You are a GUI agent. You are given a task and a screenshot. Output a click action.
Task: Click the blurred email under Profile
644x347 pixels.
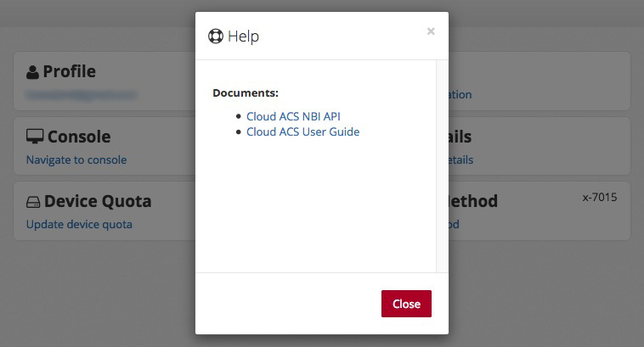81,94
